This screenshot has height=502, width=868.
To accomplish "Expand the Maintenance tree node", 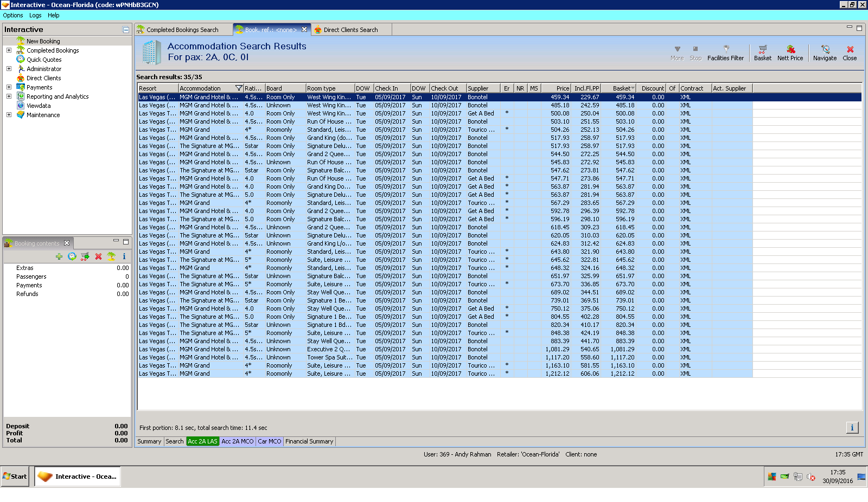I will point(9,115).
